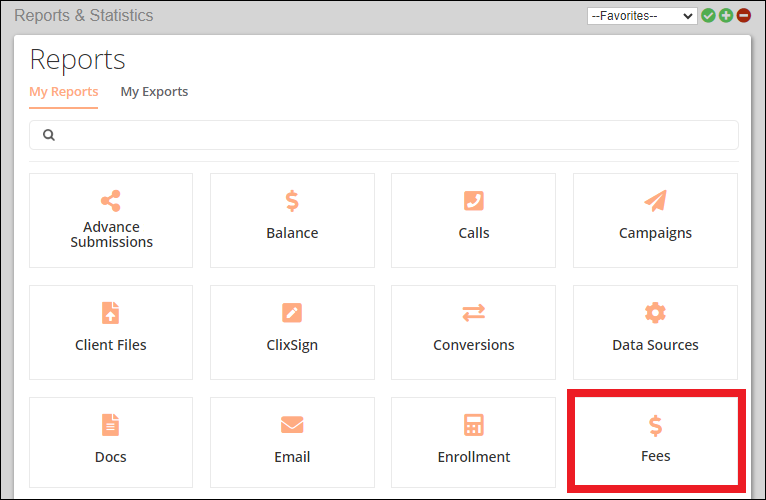Click the green checkmark favorites icon
This screenshot has width=766, height=500.
tap(709, 16)
